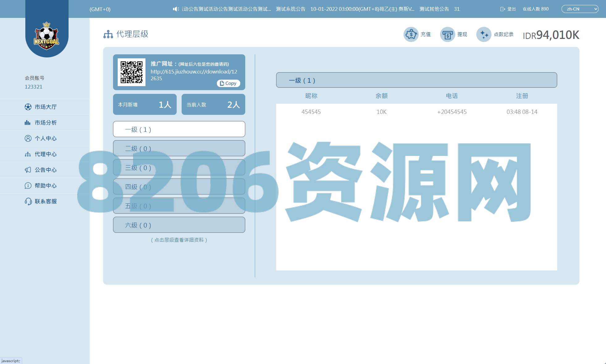Select level 五级 (0)
Image resolution: width=606 pixels, height=364 pixels.
coord(179,206)
